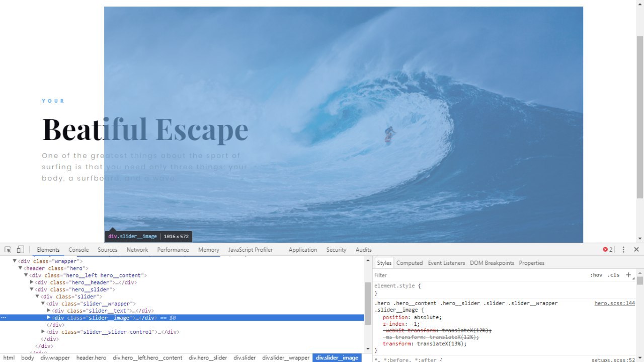Collapse the hero__slider div arrow
Image resolution: width=644 pixels, height=362 pixels.
click(32, 289)
